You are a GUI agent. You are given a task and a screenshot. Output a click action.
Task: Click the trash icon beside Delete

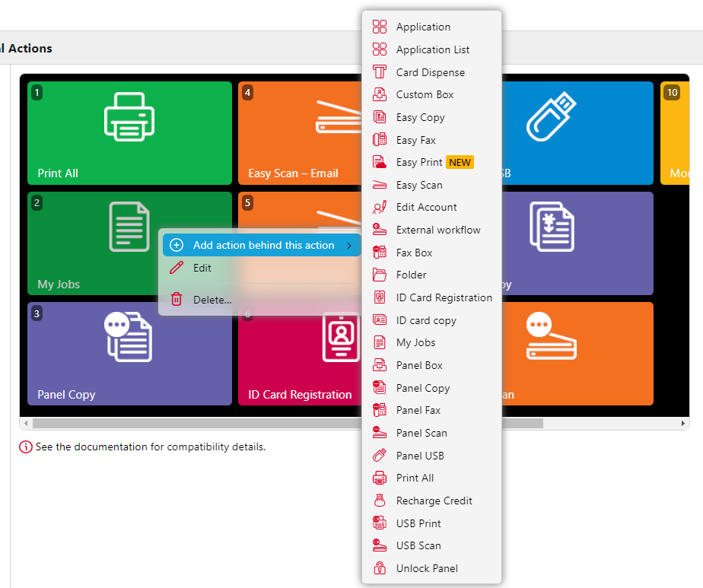pos(177,300)
